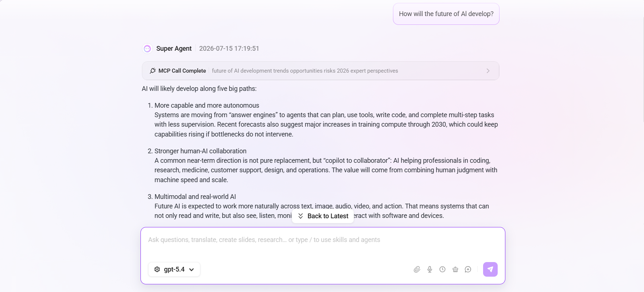
Task: Click the Multimodal and real-world AI heading
Action: click(195, 197)
